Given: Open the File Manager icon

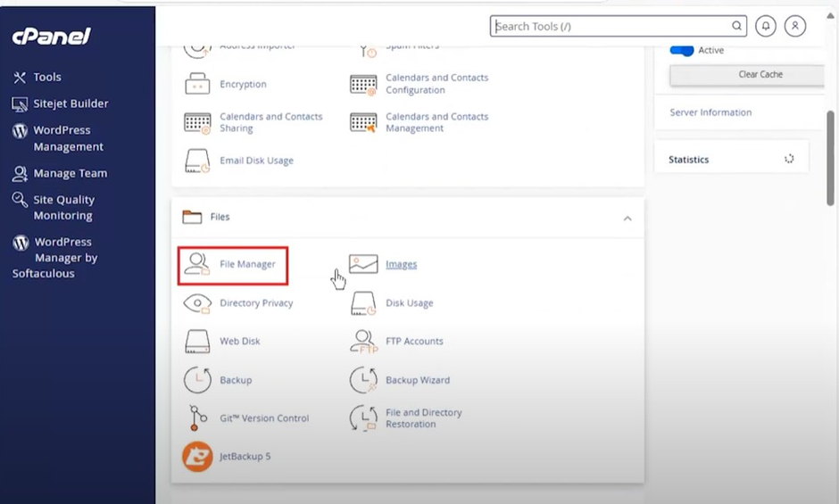Looking at the screenshot, I should (197, 264).
